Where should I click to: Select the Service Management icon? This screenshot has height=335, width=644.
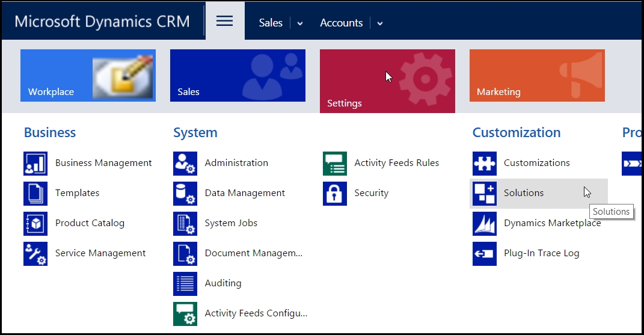point(35,253)
